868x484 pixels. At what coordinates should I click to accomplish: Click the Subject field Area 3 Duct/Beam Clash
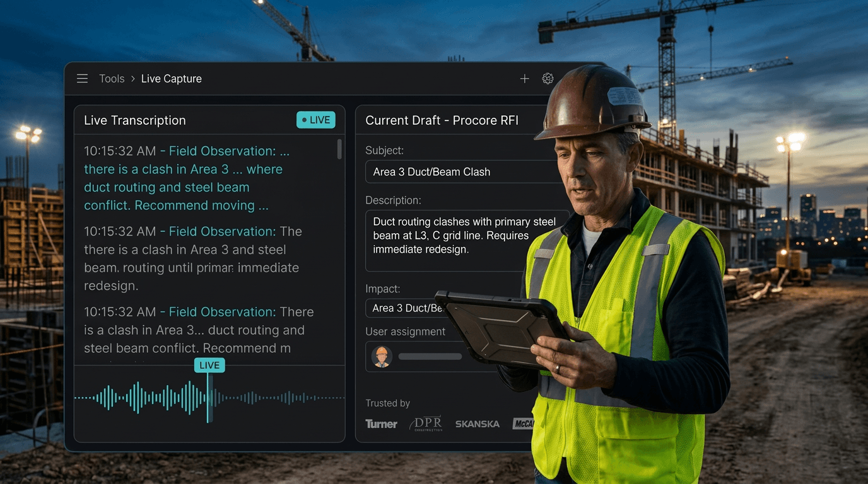point(464,171)
